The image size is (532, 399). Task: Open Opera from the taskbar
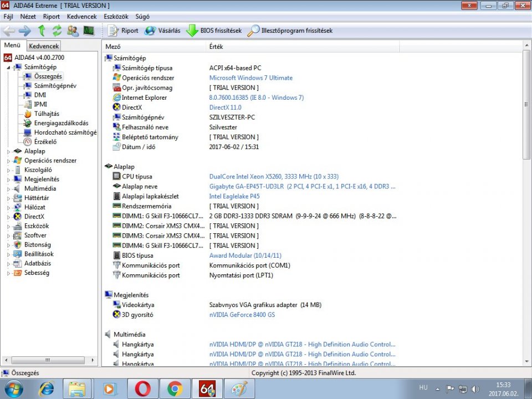click(143, 389)
